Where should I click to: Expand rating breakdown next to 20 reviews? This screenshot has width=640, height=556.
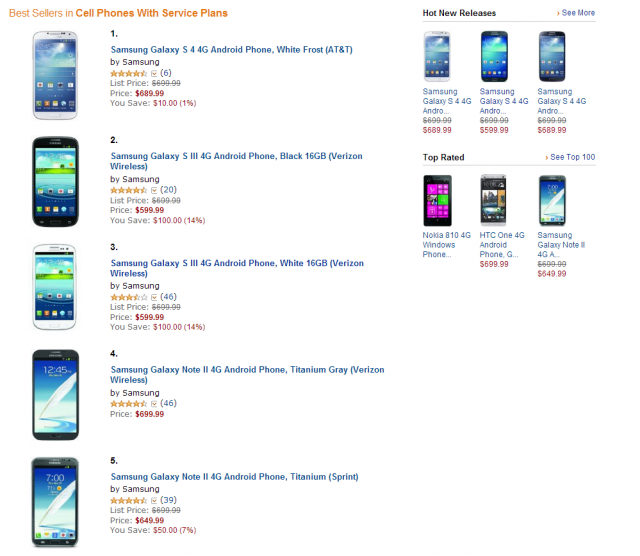(154, 191)
